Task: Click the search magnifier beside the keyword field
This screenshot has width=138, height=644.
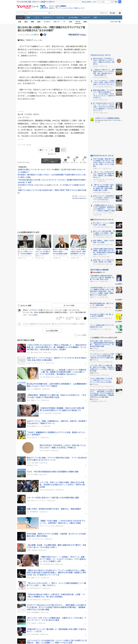Action: click(49, 13)
